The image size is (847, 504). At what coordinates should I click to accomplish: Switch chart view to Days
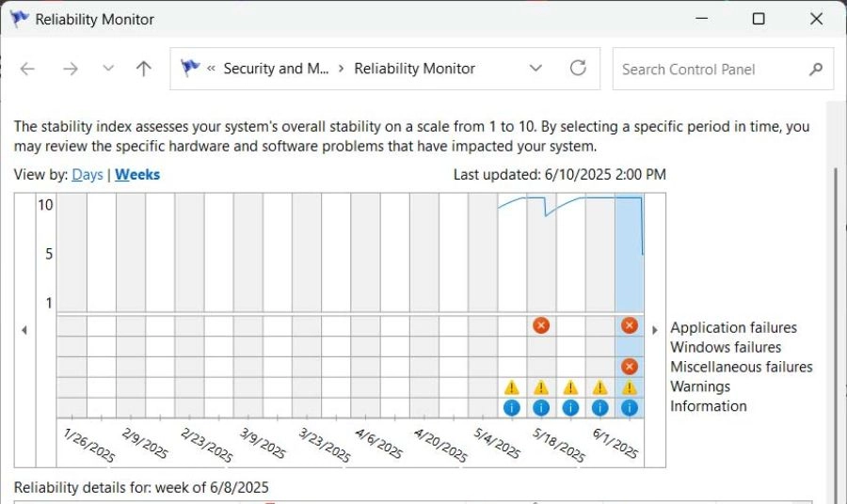pyautogui.click(x=87, y=175)
